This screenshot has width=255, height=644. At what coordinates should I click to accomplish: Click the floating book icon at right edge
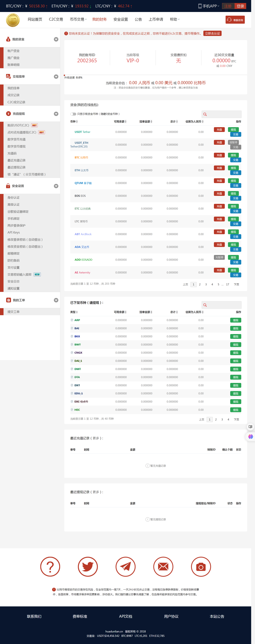250,427
